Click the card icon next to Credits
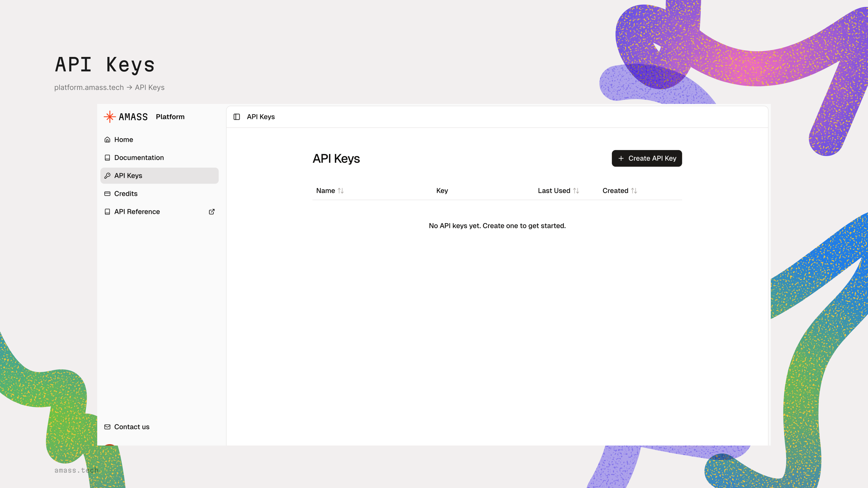 click(107, 194)
